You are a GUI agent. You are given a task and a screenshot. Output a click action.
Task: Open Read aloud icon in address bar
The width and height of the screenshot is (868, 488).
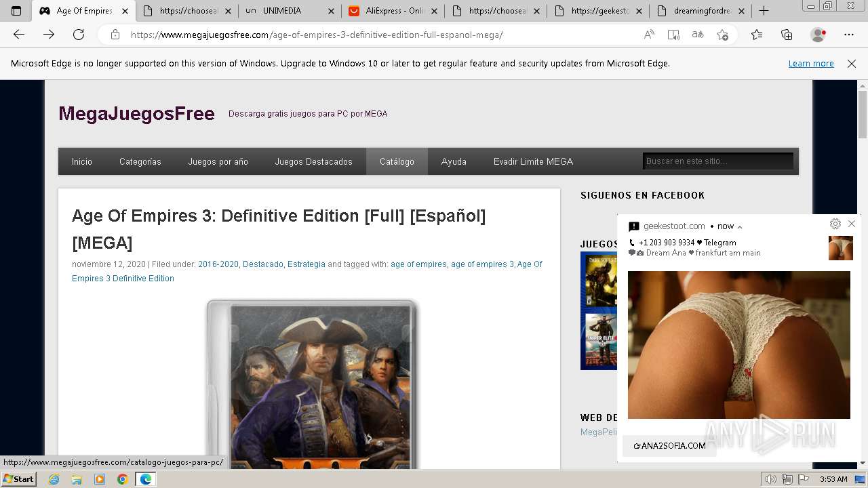point(649,35)
